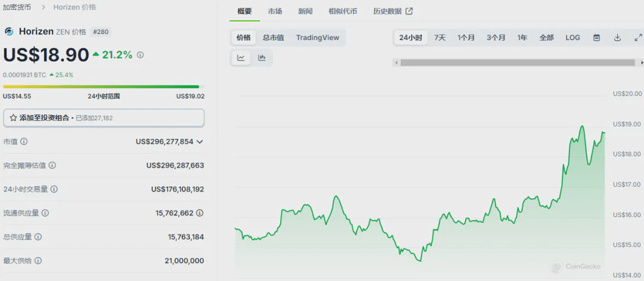Image resolution: width=644 pixels, height=281 pixels.
Task: Click the 添加至投资组合 button
Action: 104,118
